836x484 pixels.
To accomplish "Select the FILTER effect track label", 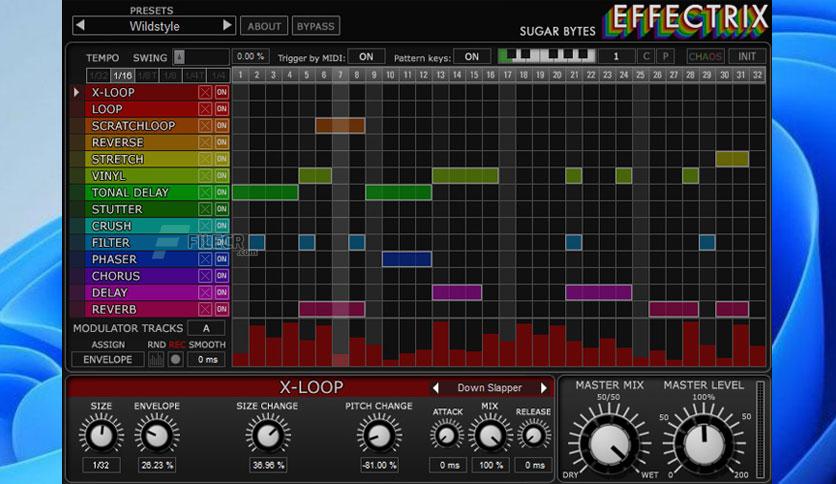I will coord(133,243).
